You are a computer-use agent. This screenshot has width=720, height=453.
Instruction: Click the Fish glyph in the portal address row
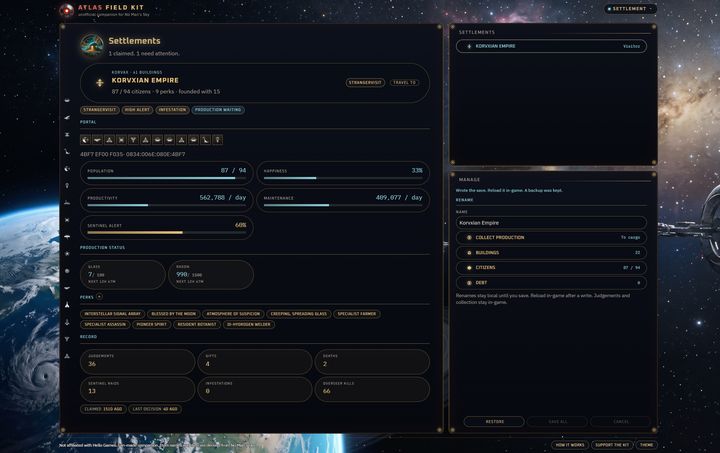coord(97,140)
